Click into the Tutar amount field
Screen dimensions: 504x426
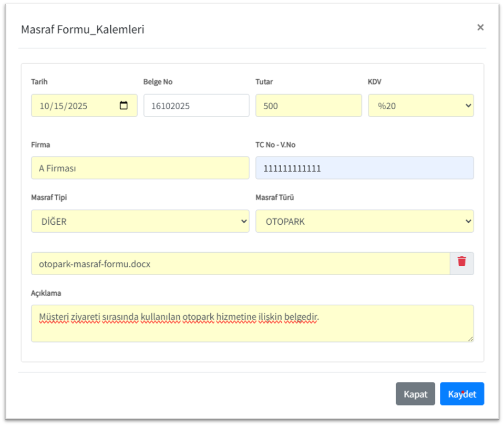308,106
